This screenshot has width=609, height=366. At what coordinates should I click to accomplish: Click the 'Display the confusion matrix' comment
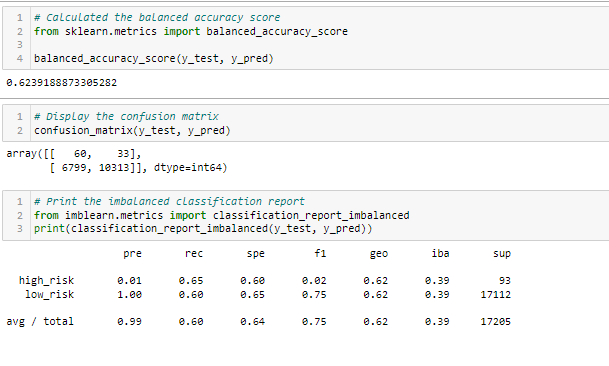(126, 117)
